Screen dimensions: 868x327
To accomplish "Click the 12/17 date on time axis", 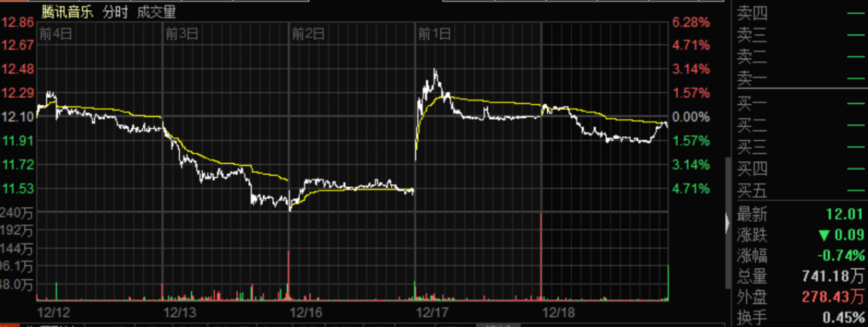I will pyautogui.click(x=433, y=312).
